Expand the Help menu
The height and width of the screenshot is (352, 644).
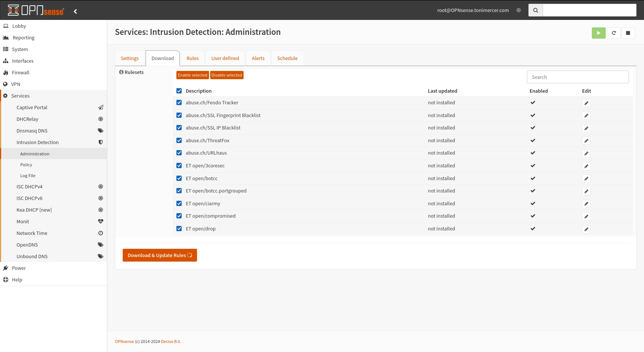pyautogui.click(x=53, y=280)
